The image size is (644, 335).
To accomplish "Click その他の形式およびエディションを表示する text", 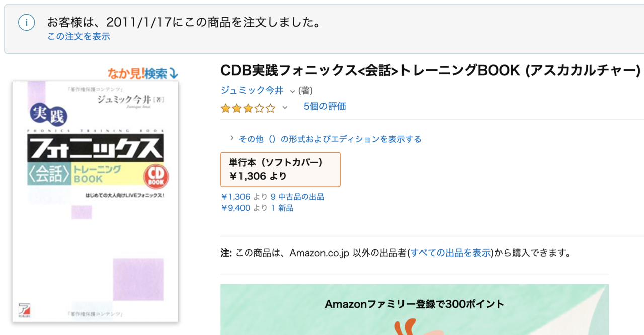I will (330, 139).
